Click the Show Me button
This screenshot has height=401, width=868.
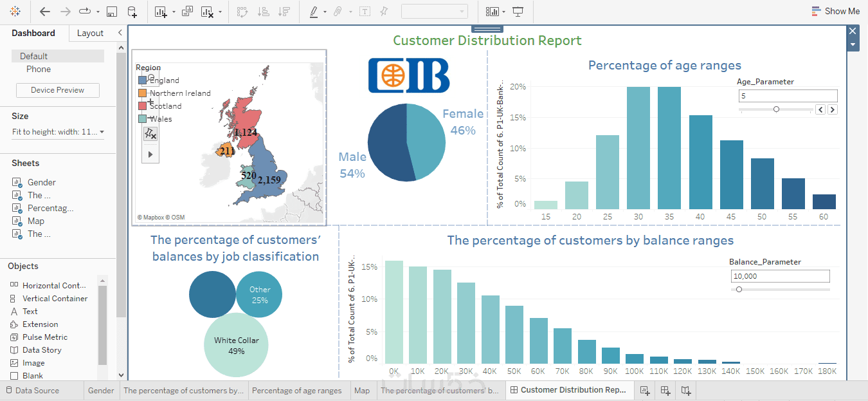[835, 11]
